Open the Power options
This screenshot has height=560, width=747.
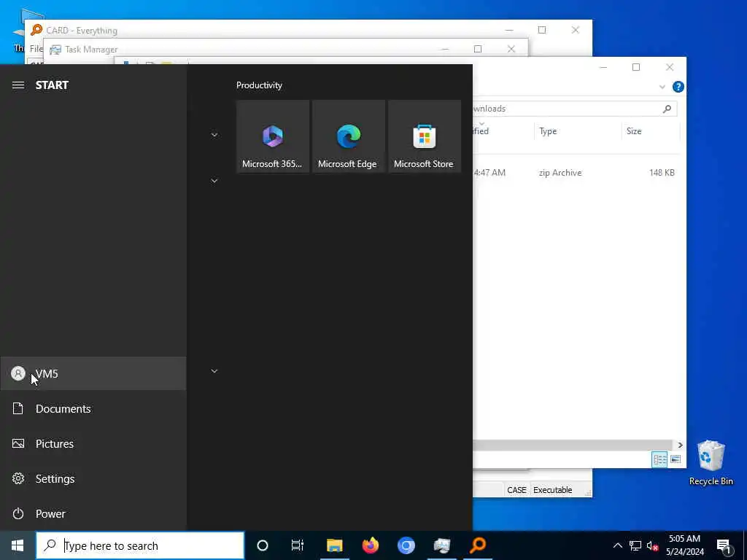click(93, 513)
